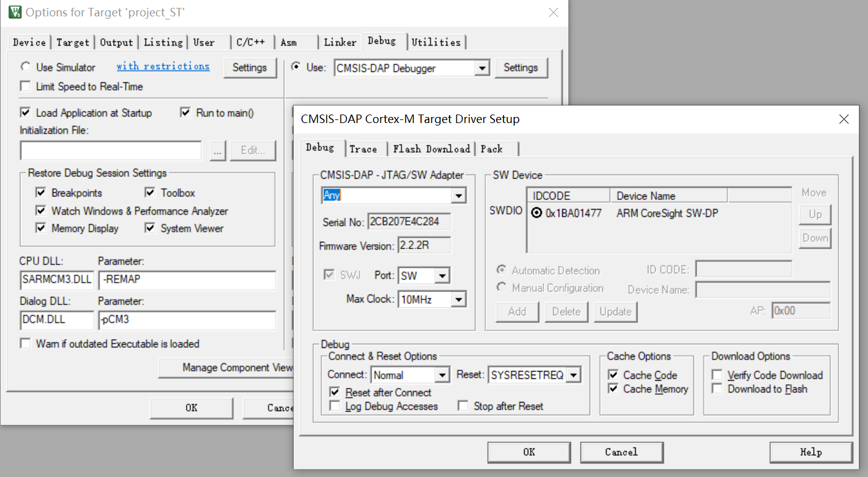Browse for an Initialization File
Image resolution: width=868 pixels, height=477 pixels.
pos(218,150)
